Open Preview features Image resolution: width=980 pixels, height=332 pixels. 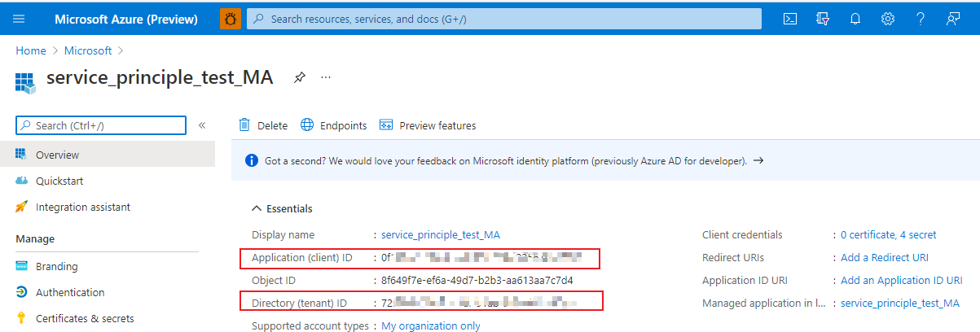tap(428, 125)
